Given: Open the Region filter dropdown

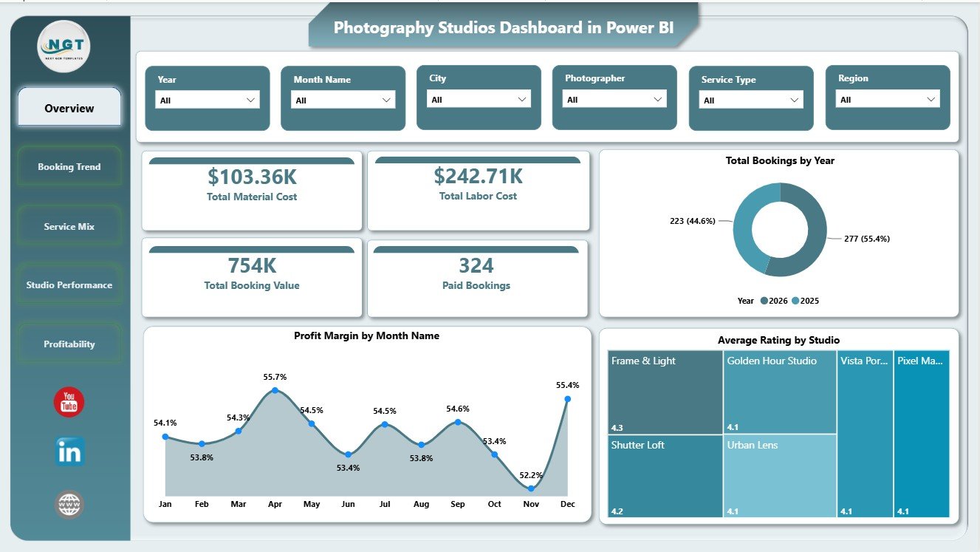Looking at the screenshot, I should (x=888, y=99).
